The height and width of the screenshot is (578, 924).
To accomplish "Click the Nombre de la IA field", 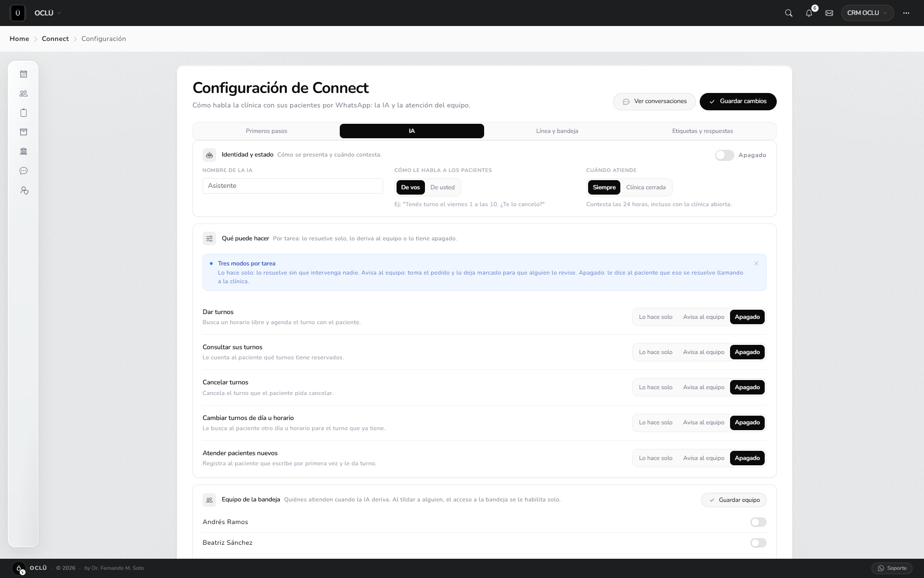I will 293,186.
